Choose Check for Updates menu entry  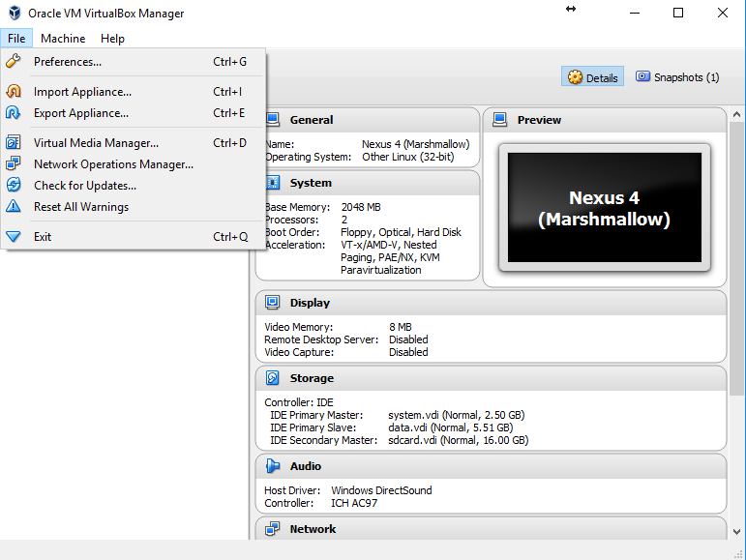pyautogui.click(x=134, y=186)
